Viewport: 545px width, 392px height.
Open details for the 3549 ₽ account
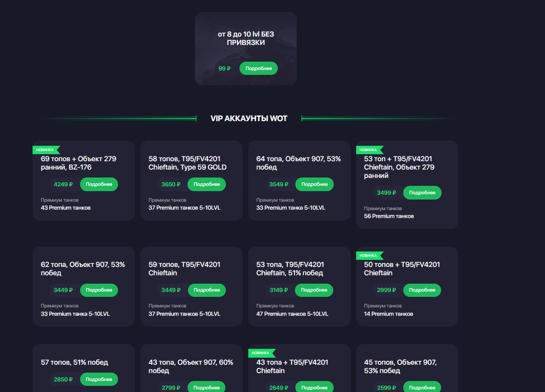click(314, 184)
